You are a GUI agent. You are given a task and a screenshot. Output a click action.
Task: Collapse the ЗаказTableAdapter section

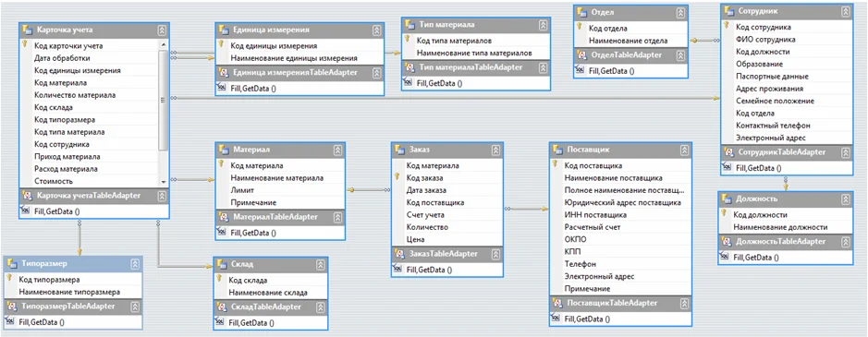pyautogui.click(x=496, y=254)
